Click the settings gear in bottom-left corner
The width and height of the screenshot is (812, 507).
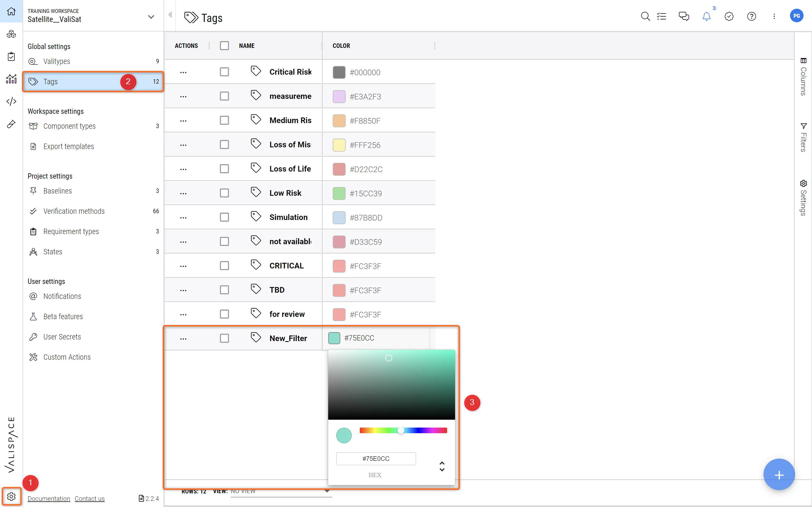[x=11, y=496]
